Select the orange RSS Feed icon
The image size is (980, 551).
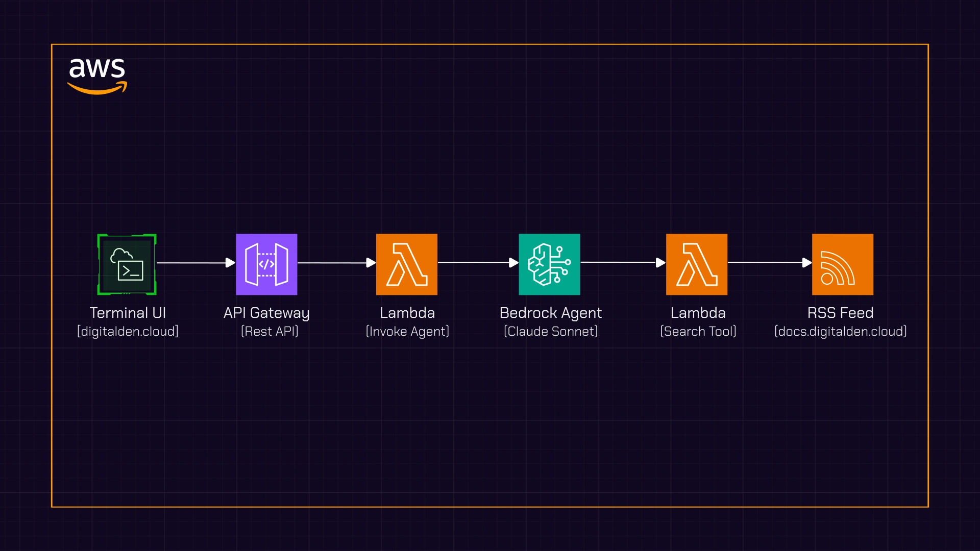tap(843, 264)
